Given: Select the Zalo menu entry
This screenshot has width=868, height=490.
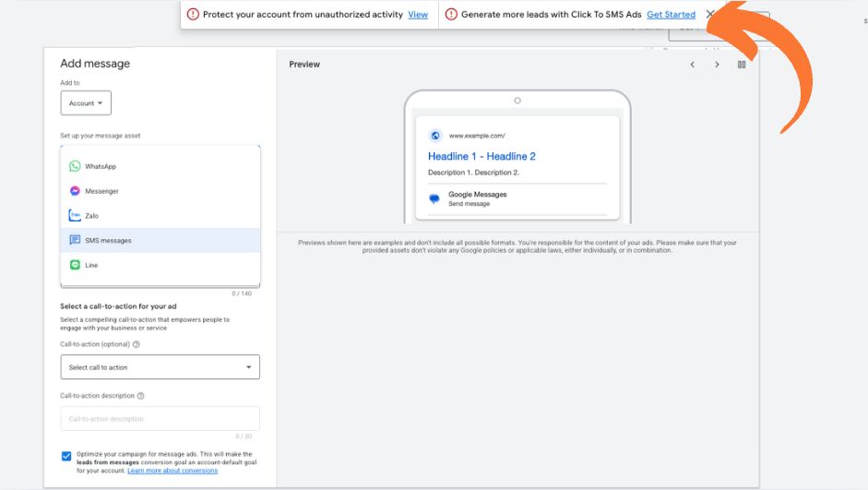Looking at the screenshot, I should (x=161, y=215).
